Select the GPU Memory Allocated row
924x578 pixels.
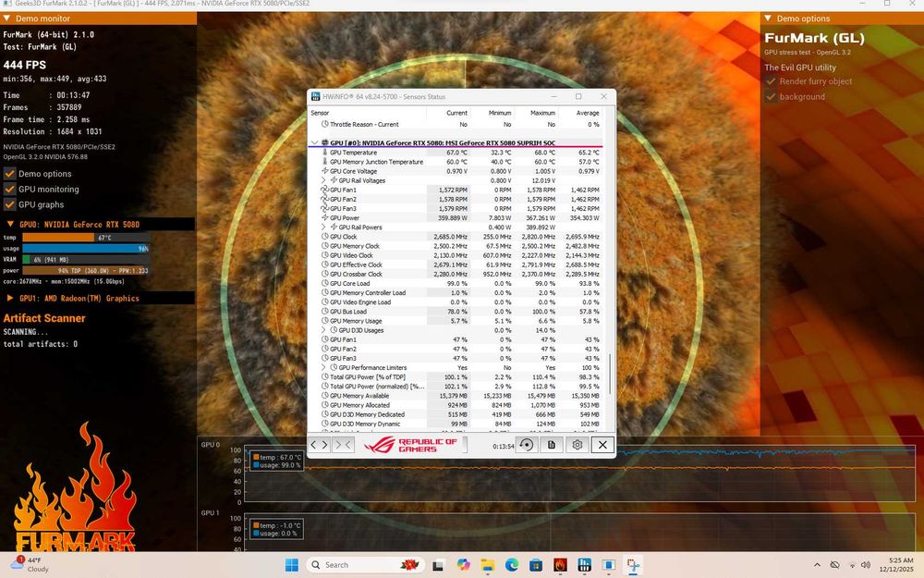[x=456, y=405]
